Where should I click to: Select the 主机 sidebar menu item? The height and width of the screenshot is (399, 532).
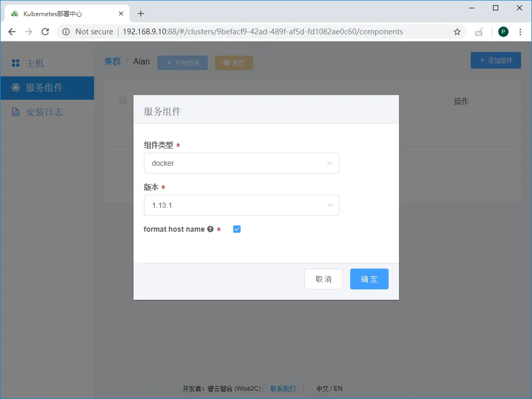47,63
